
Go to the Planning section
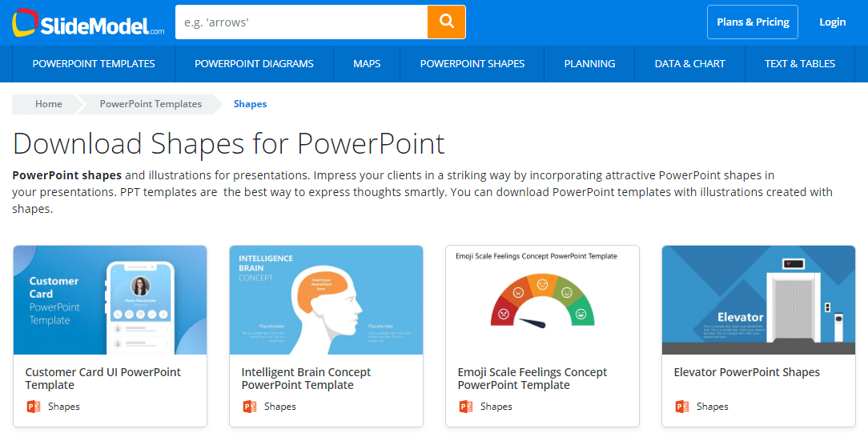pos(589,63)
